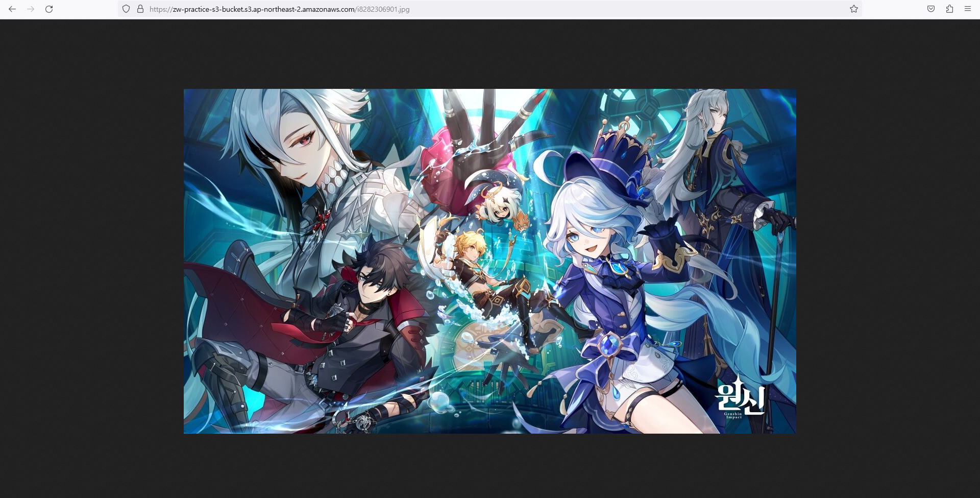Go back to the previous page
980x498 pixels.
[12, 9]
